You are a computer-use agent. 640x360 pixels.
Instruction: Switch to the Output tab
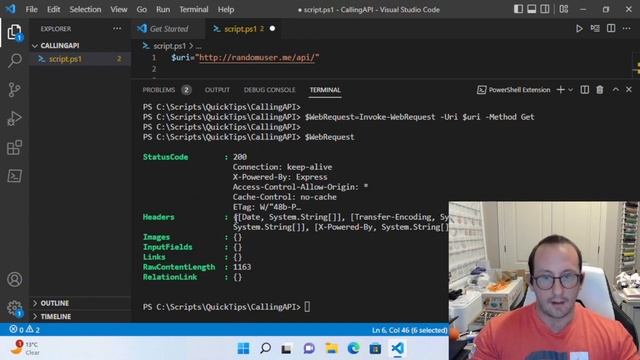[x=217, y=90]
